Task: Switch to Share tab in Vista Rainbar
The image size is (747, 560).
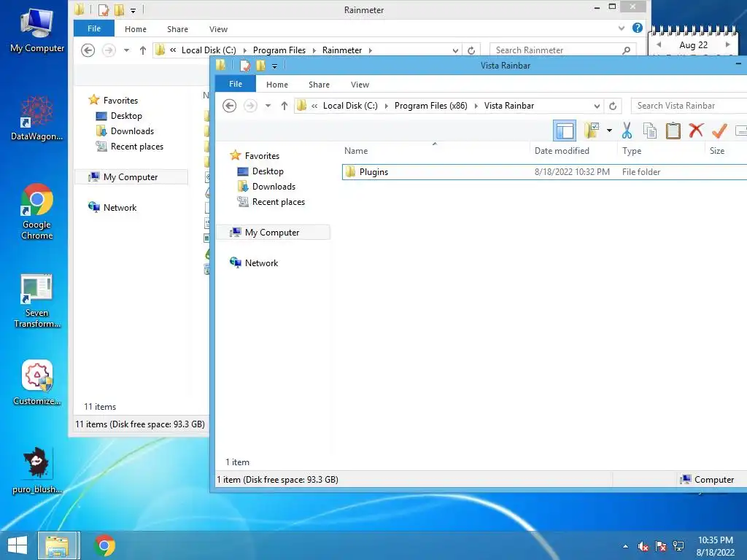Action: point(319,85)
